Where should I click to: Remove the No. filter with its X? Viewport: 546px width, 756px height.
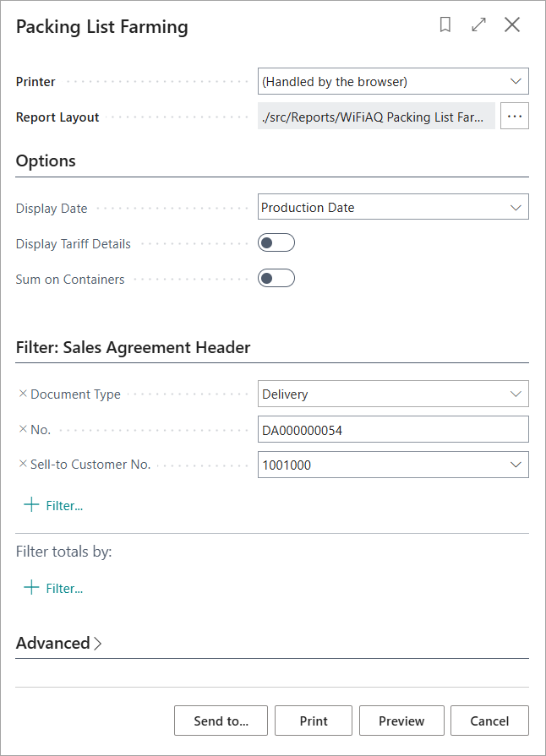(23, 428)
